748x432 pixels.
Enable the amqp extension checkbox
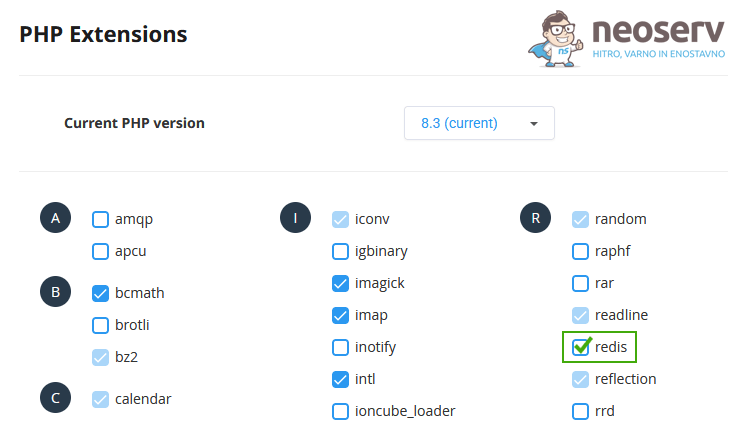point(100,219)
